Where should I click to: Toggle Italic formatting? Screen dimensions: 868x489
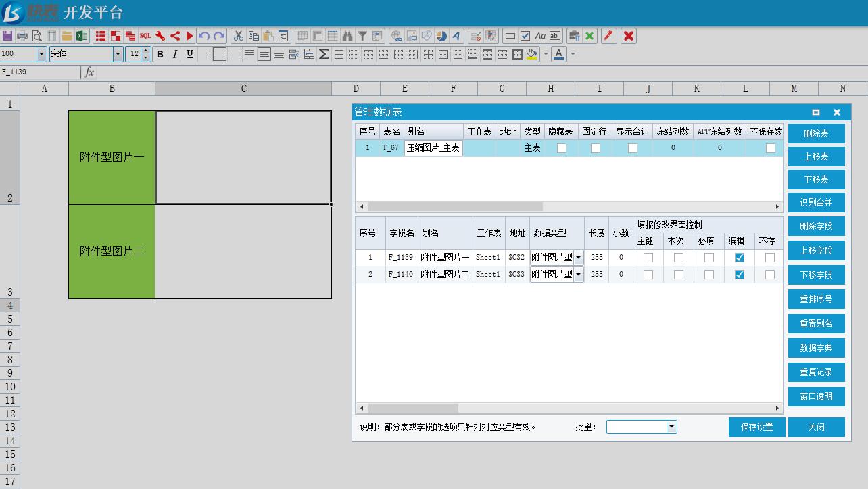[x=175, y=54]
